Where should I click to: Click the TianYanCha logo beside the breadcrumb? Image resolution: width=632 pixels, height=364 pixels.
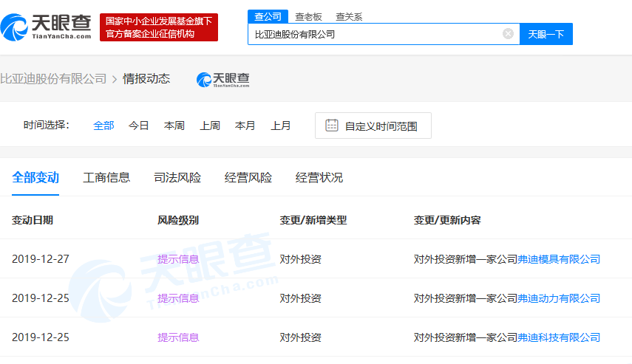pyautogui.click(x=222, y=79)
